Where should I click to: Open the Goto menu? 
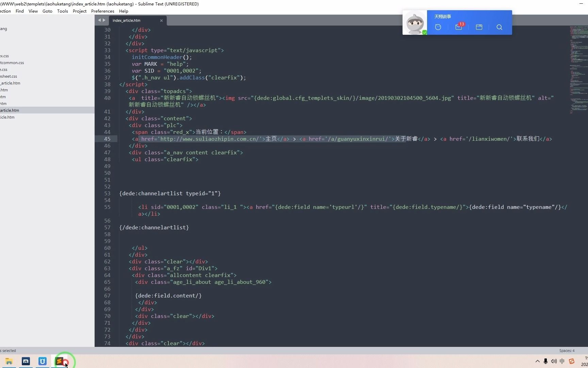[47, 11]
